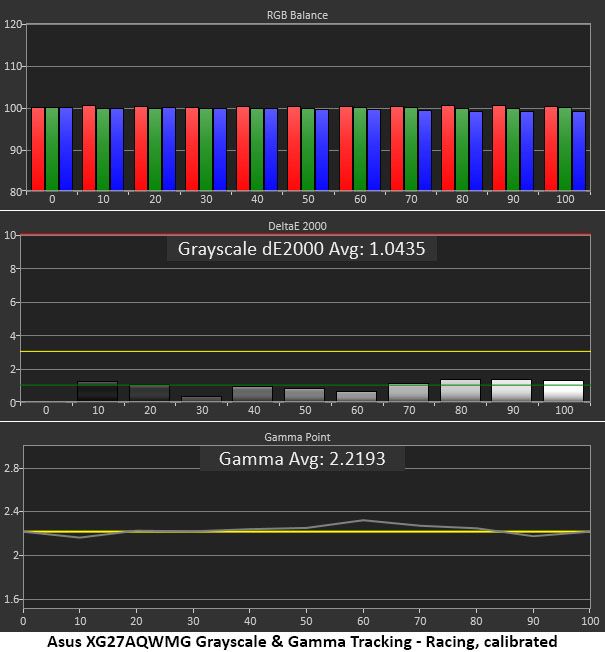Screen dimensions: 605x652
Task: Click the DeltaE bar at 80 percent
Action: pos(460,390)
